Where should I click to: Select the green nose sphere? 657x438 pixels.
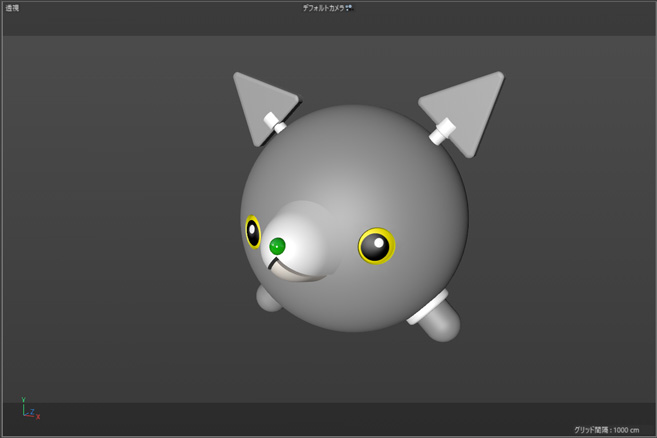coord(278,245)
